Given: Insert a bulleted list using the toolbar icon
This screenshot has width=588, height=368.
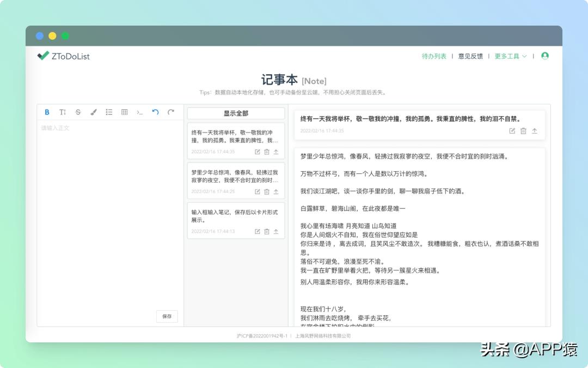Looking at the screenshot, I should click(x=108, y=112).
